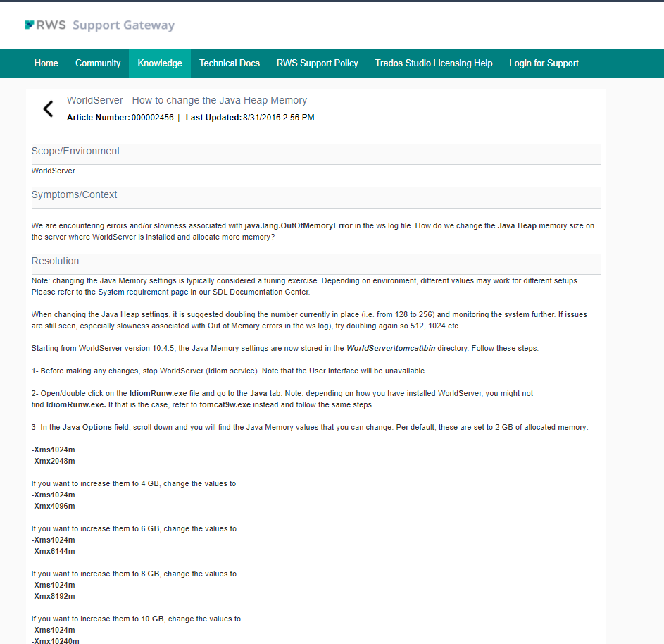Go back using the left chevron arrow

pyautogui.click(x=48, y=109)
